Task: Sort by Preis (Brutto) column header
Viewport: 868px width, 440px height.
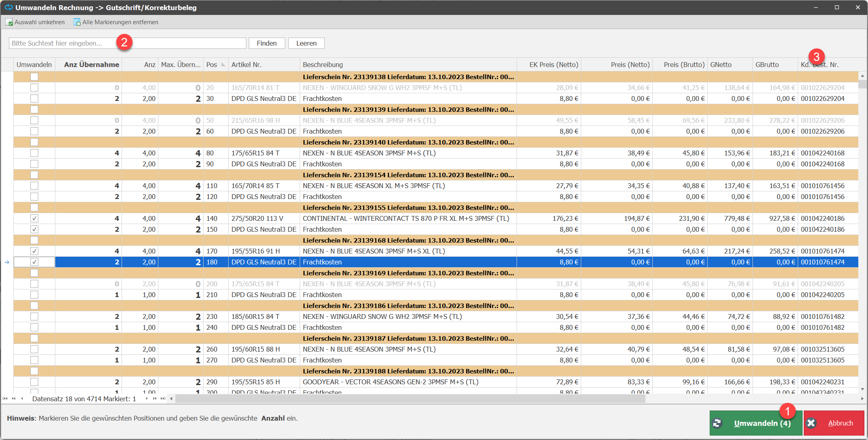Action: tap(680, 65)
